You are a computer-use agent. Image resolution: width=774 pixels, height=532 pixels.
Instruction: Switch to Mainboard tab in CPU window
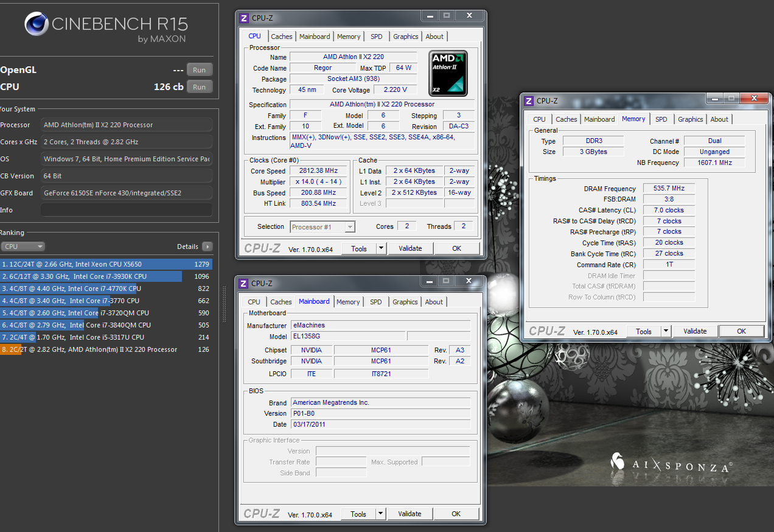click(315, 37)
